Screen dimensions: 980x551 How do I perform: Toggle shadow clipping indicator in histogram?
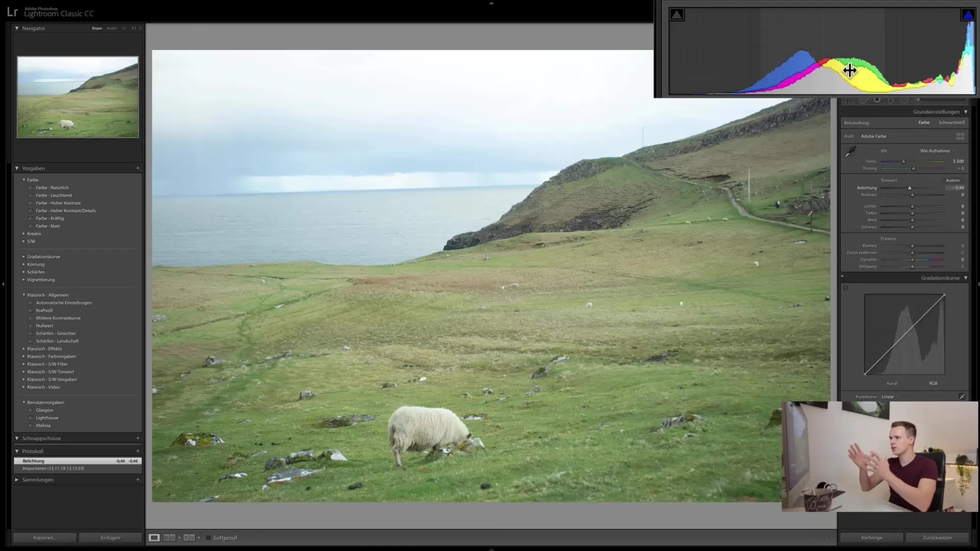point(676,15)
